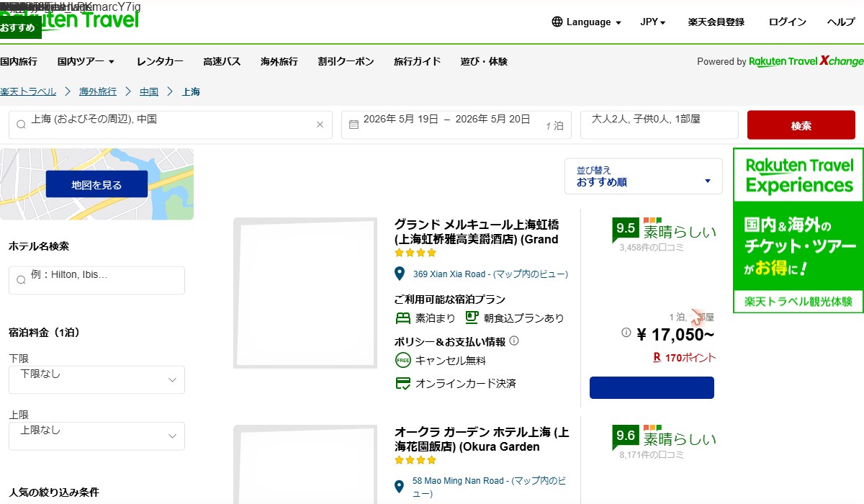Image resolution: width=864 pixels, height=504 pixels.
Task: Select the 高速バス menu item
Action: click(222, 61)
